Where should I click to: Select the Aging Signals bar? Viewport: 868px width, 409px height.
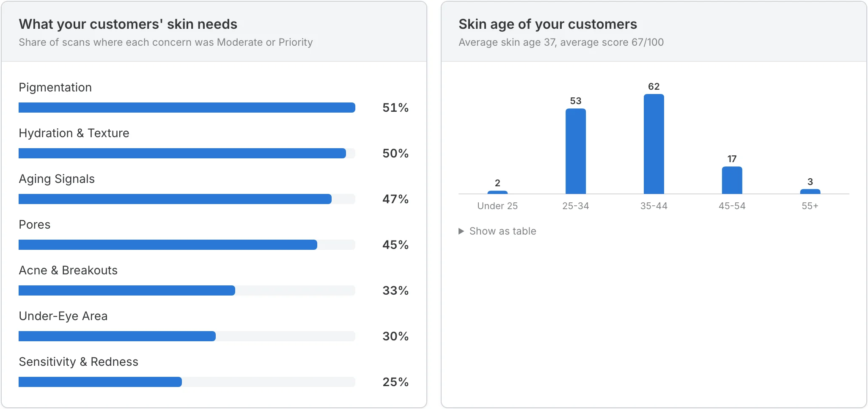click(x=187, y=199)
